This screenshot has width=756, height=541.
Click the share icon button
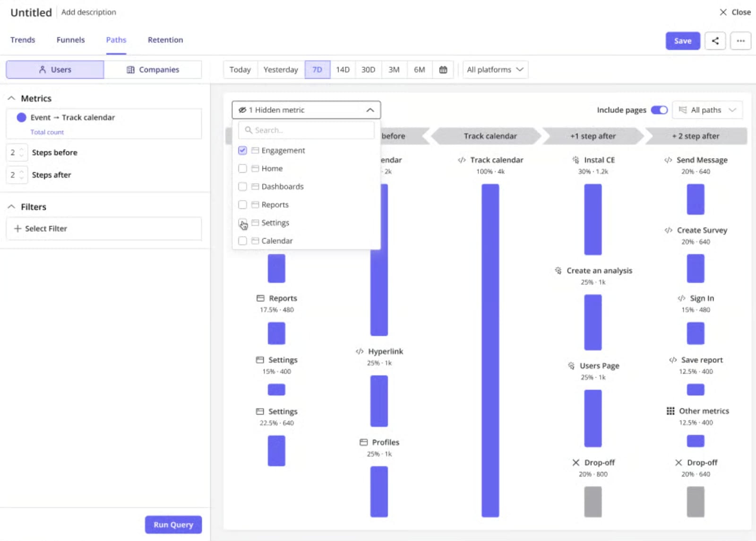(715, 41)
